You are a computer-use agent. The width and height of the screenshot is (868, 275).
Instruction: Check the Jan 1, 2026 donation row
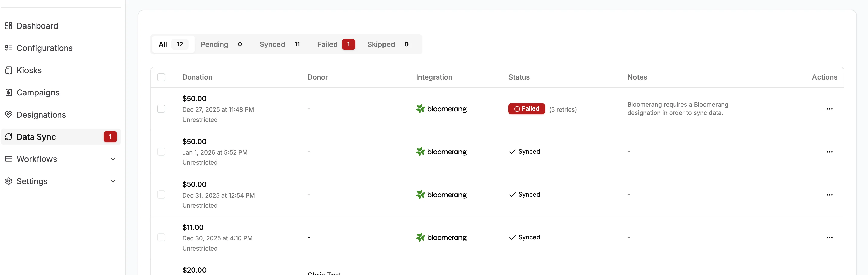click(161, 152)
